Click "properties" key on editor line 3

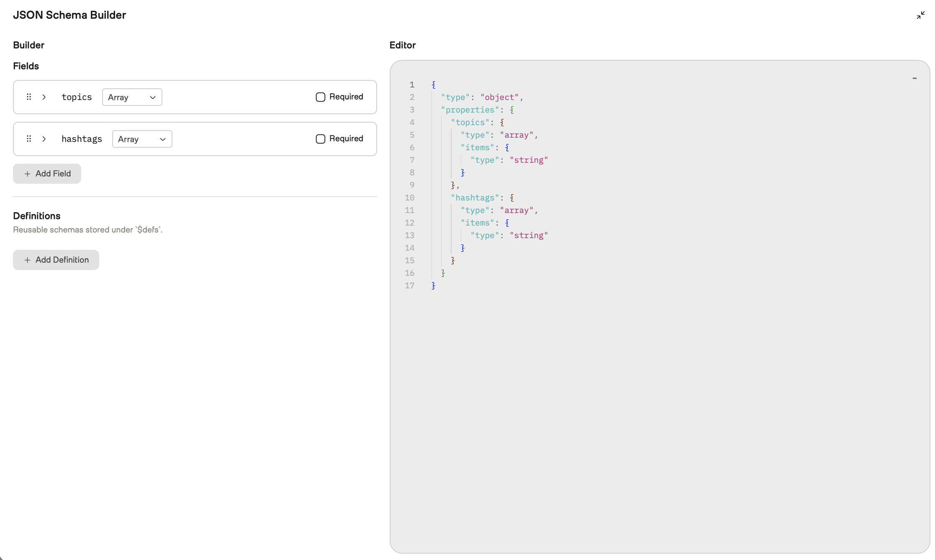pyautogui.click(x=470, y=110)
